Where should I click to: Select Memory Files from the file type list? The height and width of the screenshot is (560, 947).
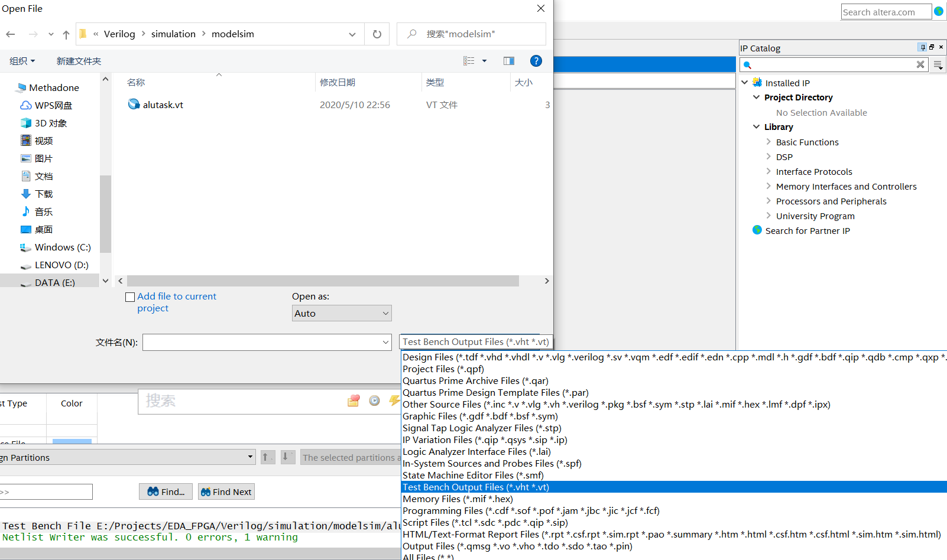(457, 499)
